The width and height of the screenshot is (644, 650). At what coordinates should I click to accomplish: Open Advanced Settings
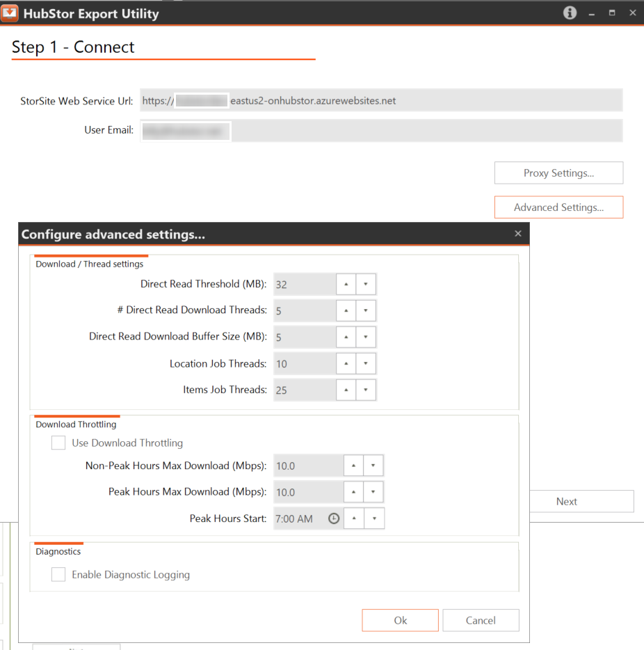pyautogui.click(x=558, y=207)
